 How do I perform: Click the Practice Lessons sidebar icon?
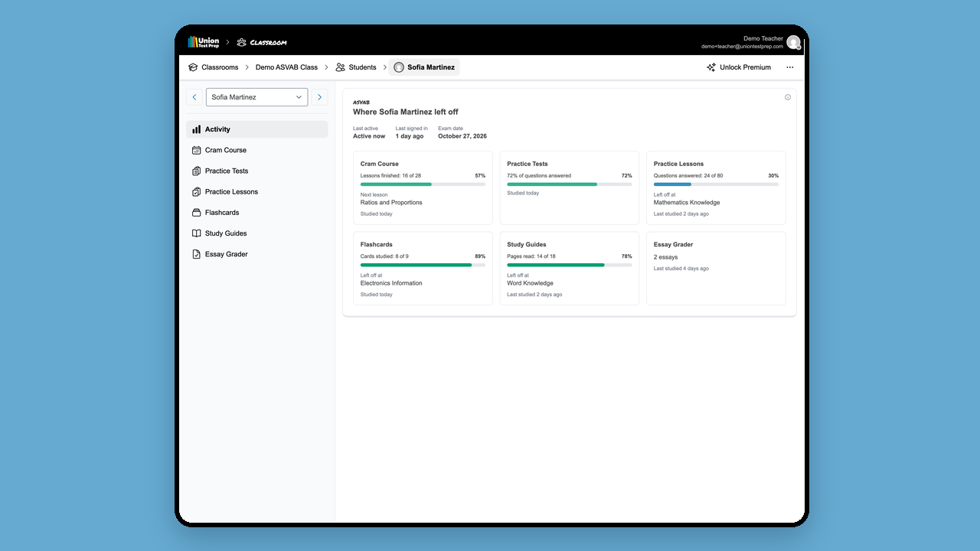[197, 191]
